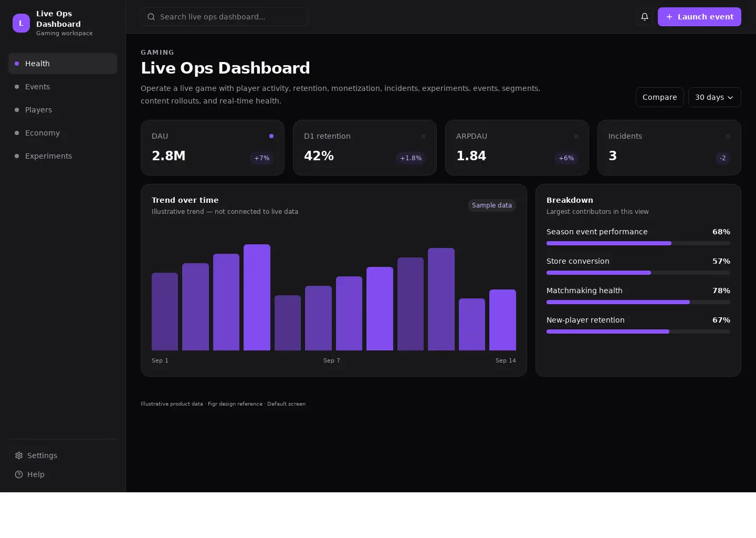Click the Breakdown panel heading
Screen dimensions: 756x538
570,200
